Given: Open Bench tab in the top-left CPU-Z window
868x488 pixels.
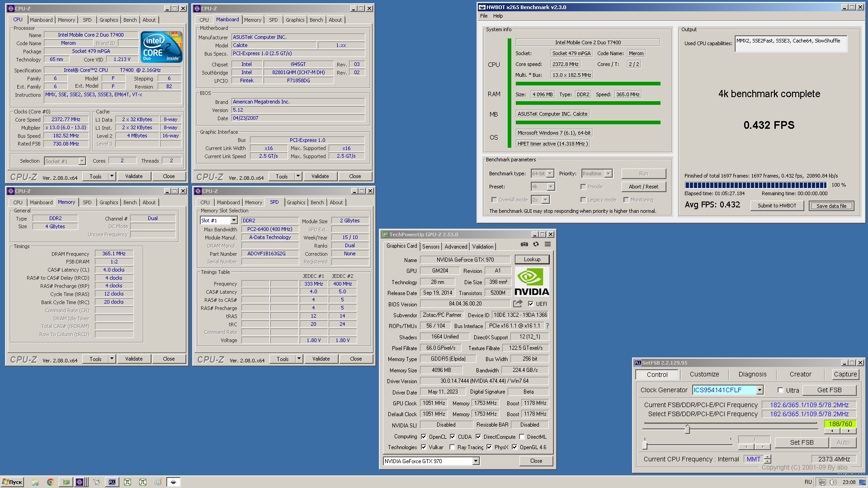Looking at the screenshot, I should pos(130,20).
